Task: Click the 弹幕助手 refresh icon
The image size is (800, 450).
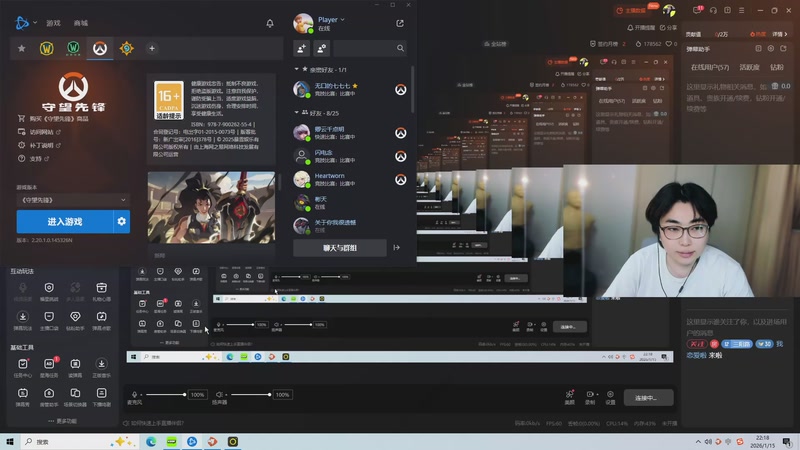Action: click(783, 48)
